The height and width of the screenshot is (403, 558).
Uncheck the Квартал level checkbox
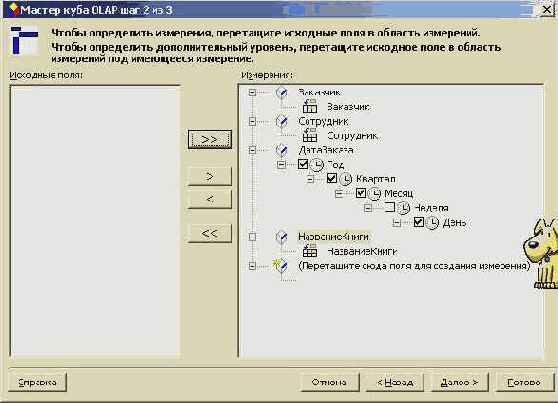pos(332,178)
